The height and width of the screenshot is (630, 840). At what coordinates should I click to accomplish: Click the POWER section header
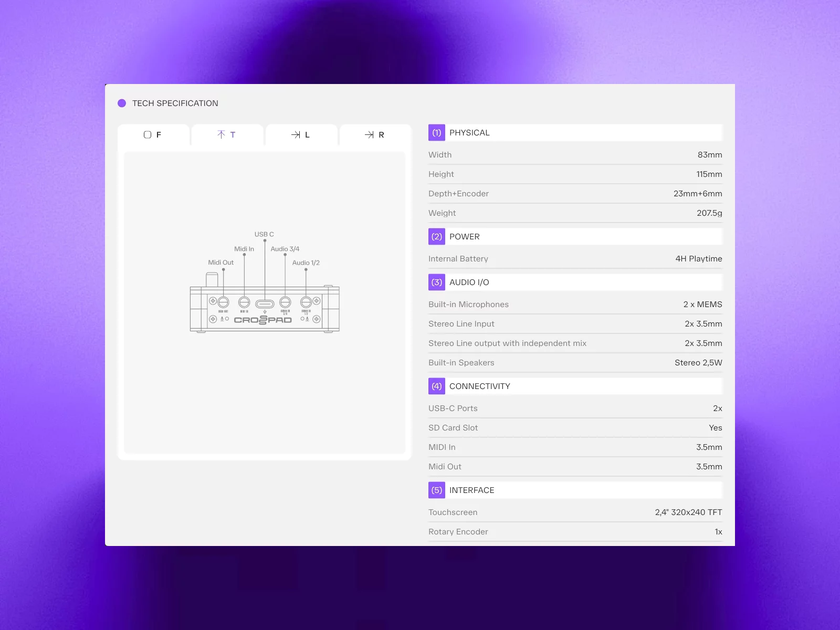click(575, 237)
